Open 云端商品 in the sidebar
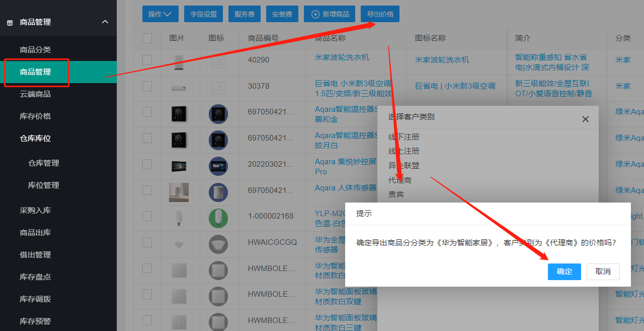Viewport: 644px width, 331px height. 35,94
